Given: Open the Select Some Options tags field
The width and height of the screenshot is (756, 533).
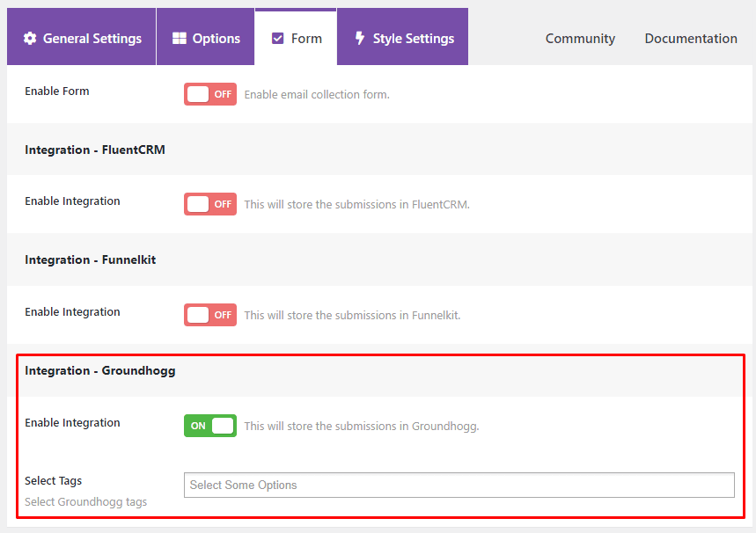Looking at the screenshot, I should point(459,485).
